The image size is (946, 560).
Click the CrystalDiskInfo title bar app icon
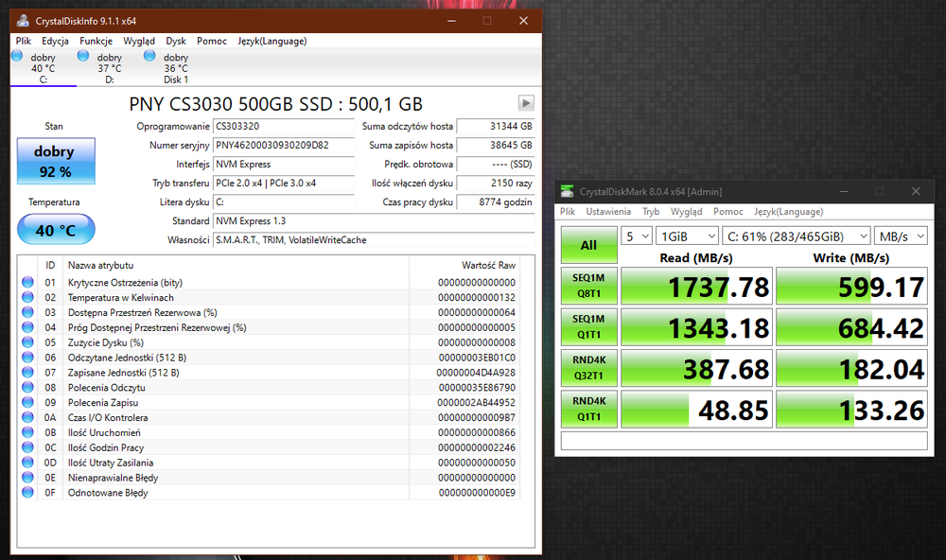pyautogui.click(x=23, y=21)
